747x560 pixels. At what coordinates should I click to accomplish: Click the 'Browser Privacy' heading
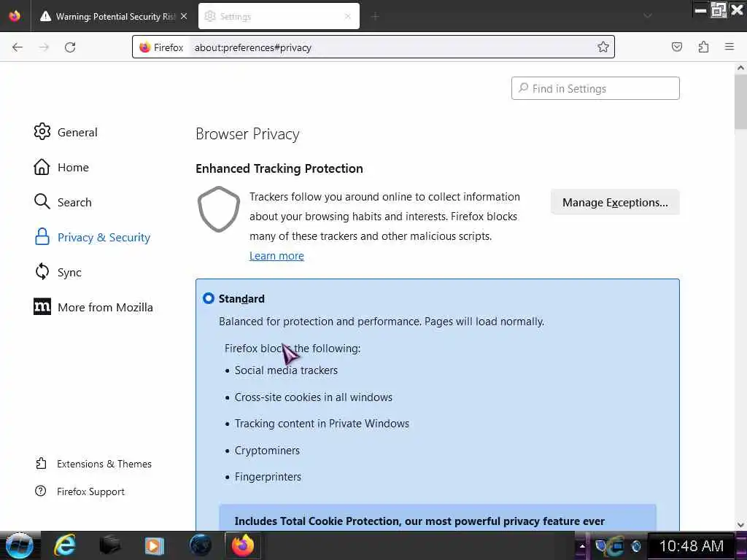tap(247, 134)
